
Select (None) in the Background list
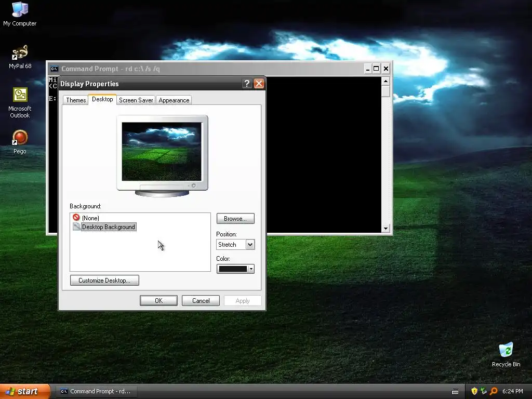pos(90,218)
